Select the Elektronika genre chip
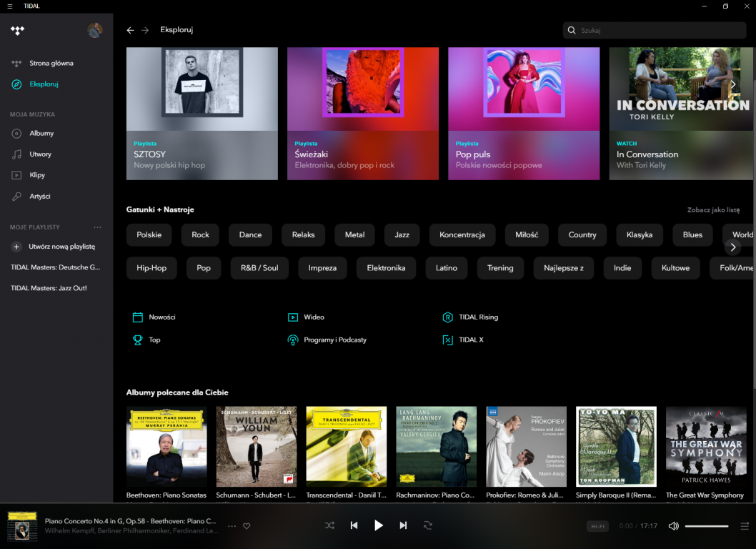Screen dimensions: 756x549 386,268
